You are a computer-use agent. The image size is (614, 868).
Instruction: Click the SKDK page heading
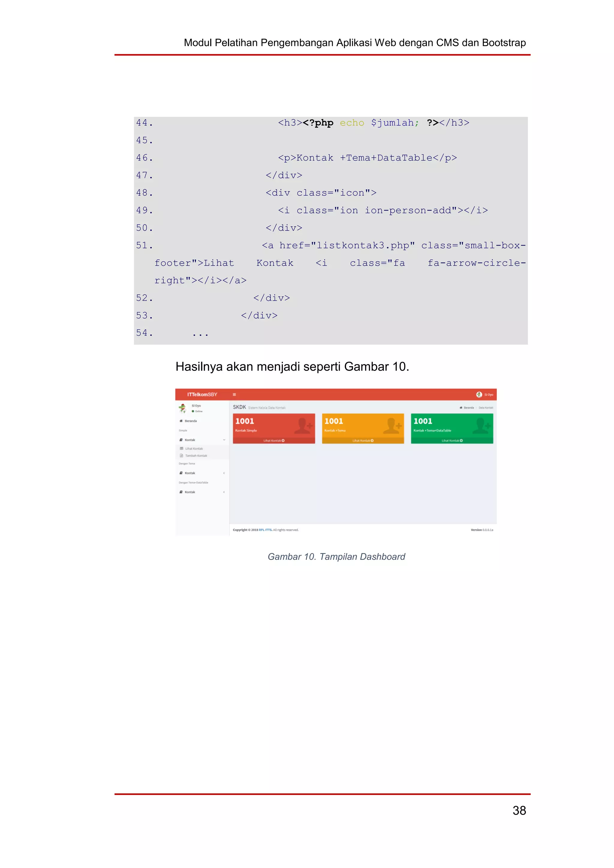(x=239, y=407)
